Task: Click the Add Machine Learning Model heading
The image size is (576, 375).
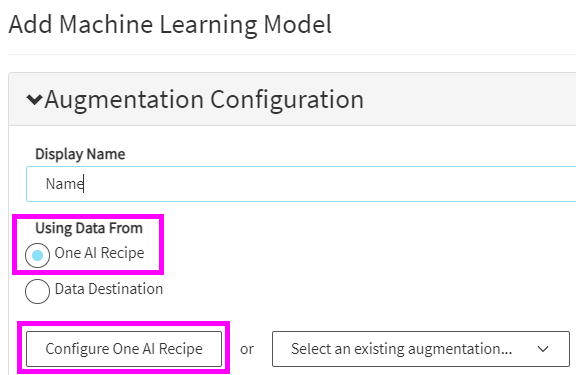Action: click(170, 25)
